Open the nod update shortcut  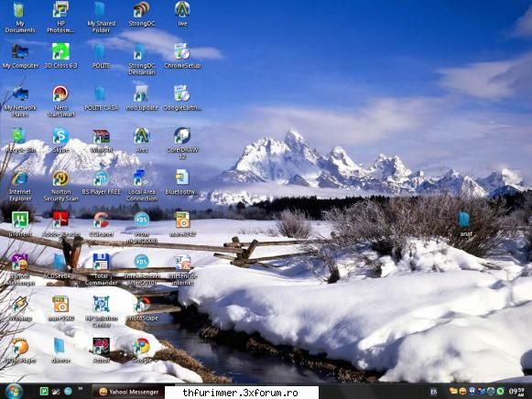click(142, 98)
